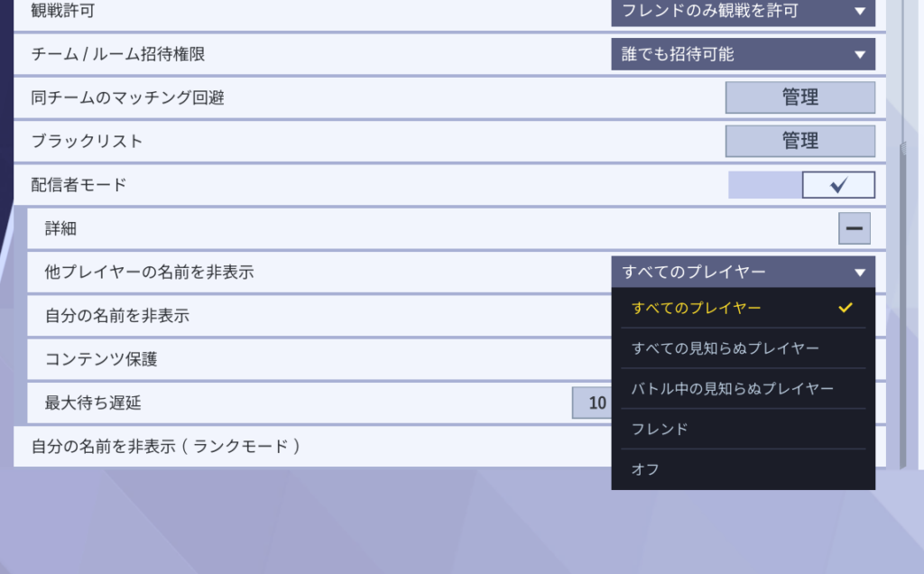Click 管理 for 同チームのマッチング回避
The height and width of the screenshot is (574, 924).
[x=799, y=97]
